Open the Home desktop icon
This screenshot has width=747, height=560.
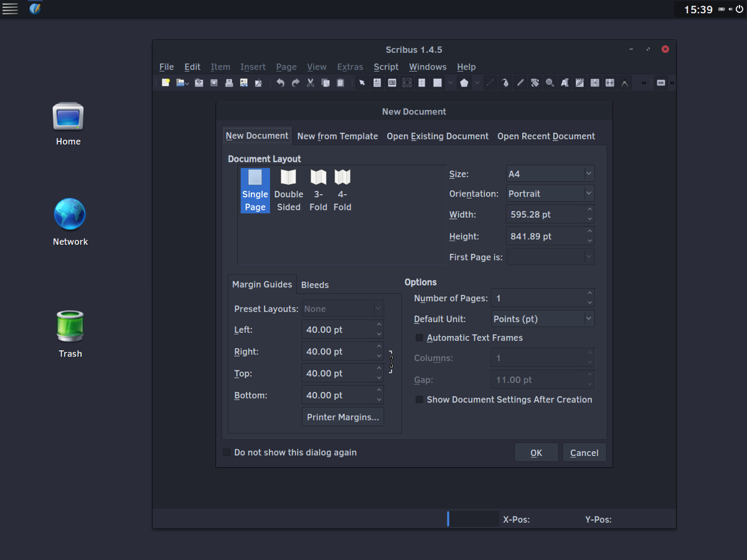[68, 124]
